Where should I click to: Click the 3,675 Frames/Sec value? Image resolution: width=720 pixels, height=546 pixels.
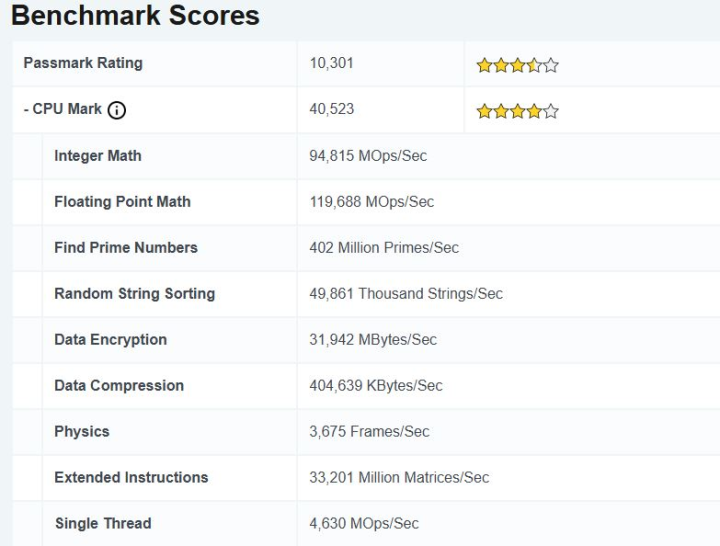[x=369, y=432]
